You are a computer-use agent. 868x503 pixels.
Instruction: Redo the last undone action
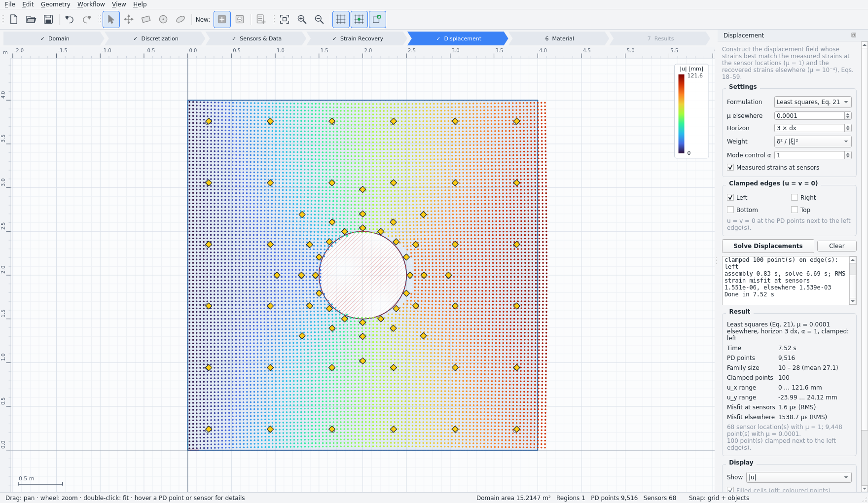coord(87,19)
